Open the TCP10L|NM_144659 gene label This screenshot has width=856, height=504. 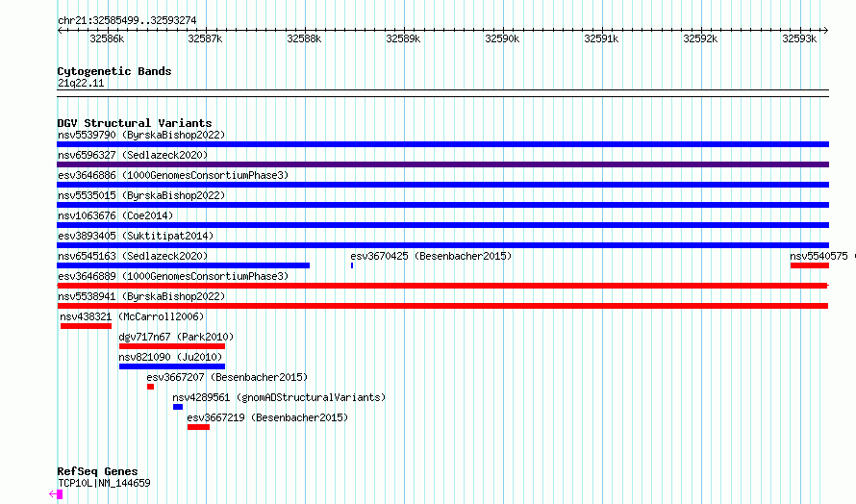(104, 483)
